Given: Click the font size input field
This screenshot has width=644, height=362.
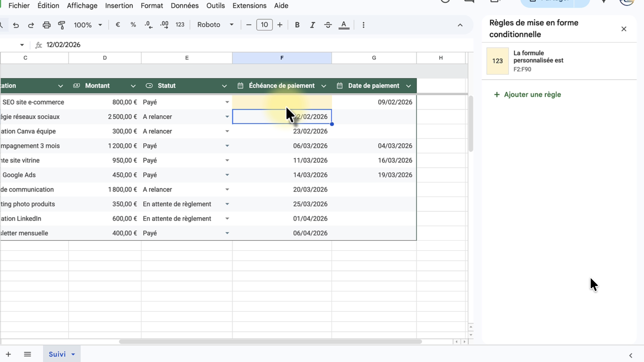Looking at the screenshot, I should tap(264, 25).
